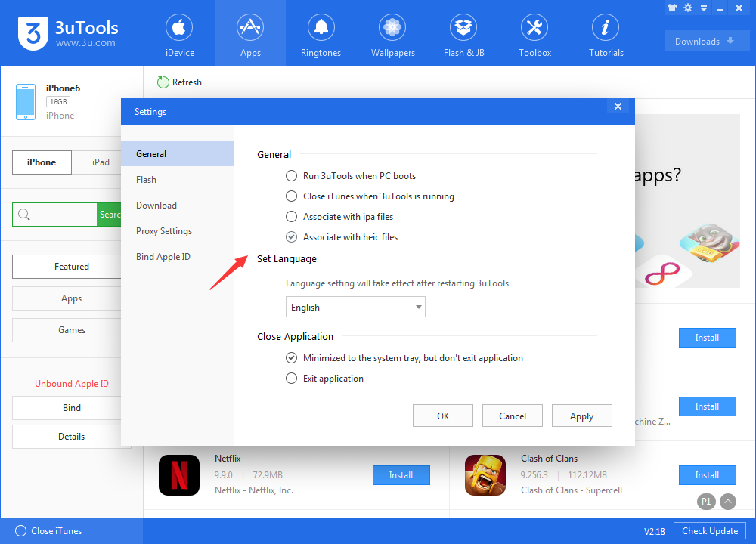Click Apply in Settings dialog
Image resolution: width=756 pixels, height=544 pixels.
pyautogui.click(x=581, y=416)
